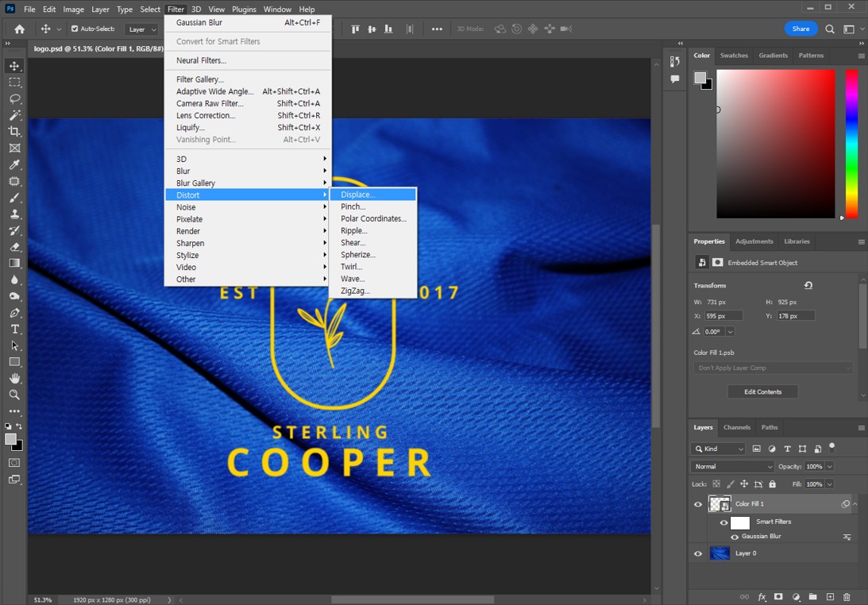The height and width of the screenshot is (605, 868).
Task: Open the Fill dropdown arrow
Action: coord(829,484)
